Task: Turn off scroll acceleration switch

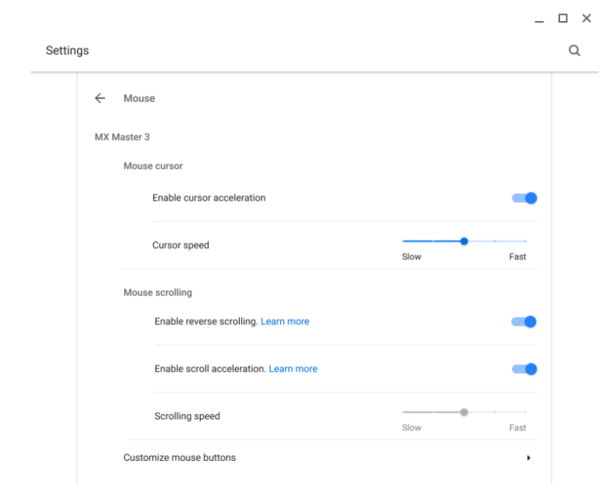Action: [x=525, y=369]
